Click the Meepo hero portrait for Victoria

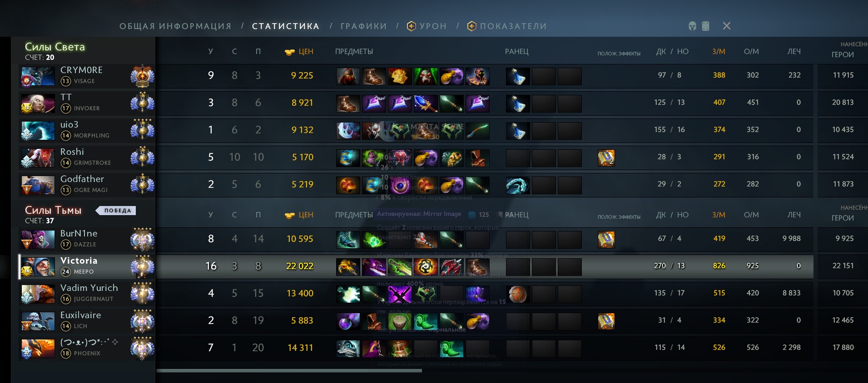click(38, 267)
